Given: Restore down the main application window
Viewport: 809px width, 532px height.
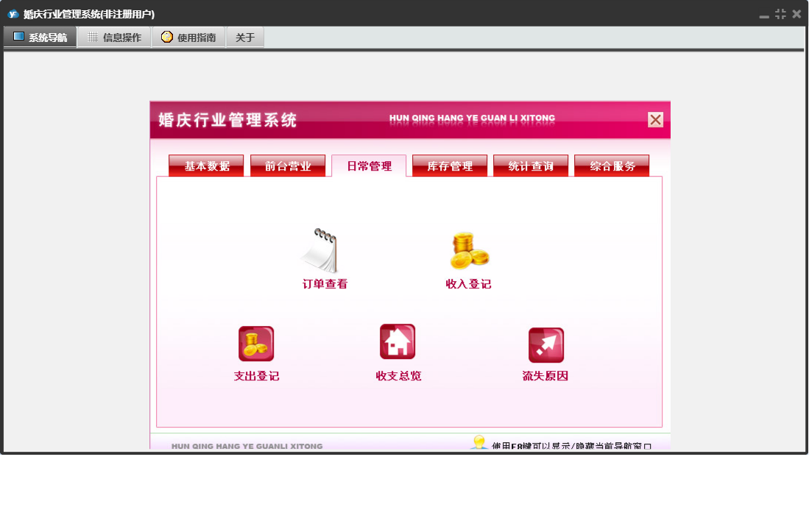Looking at the screenshot, I should coord(780,14).
